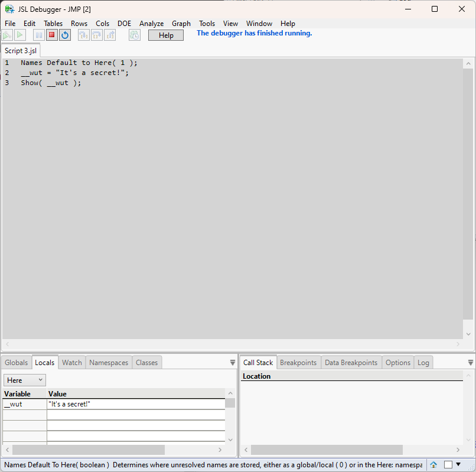Click the Locals table vertical scroll down arrow
The height and width of the screenshot is (472, 476).
(x=230, y=440)
